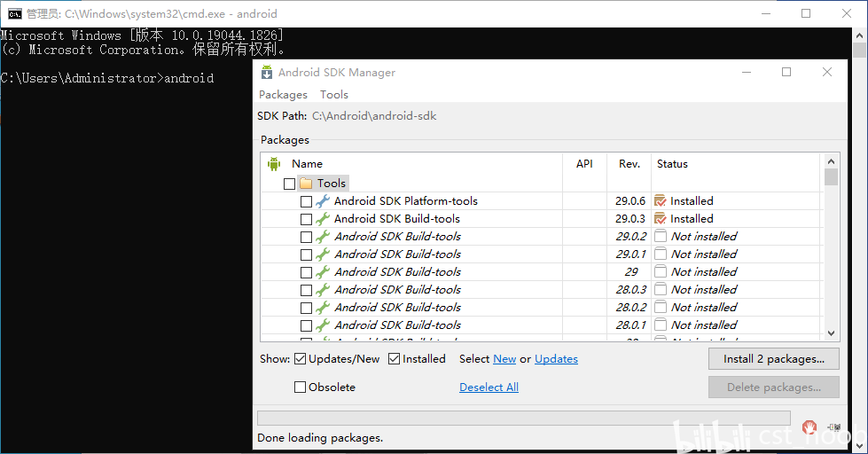This screenshot has width=868, height=454.
Task: Click package list scroll down arrow
Action: (x=831, y=333)
